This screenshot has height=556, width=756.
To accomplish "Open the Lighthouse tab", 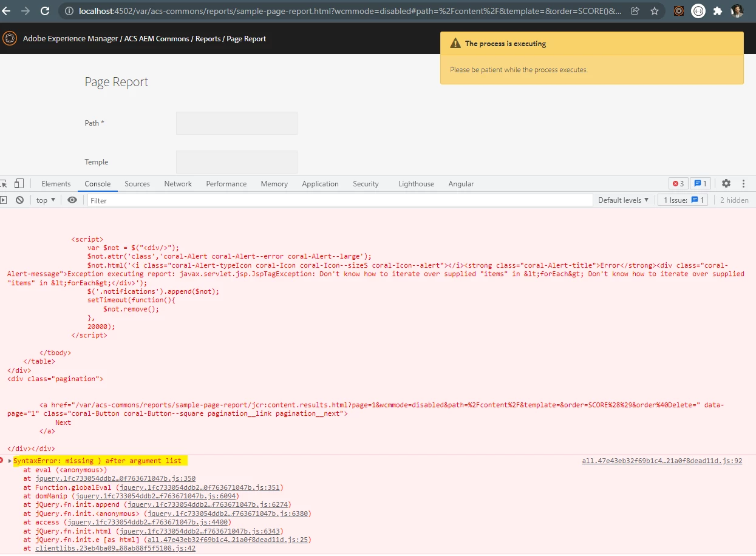I will click(416, 183).
